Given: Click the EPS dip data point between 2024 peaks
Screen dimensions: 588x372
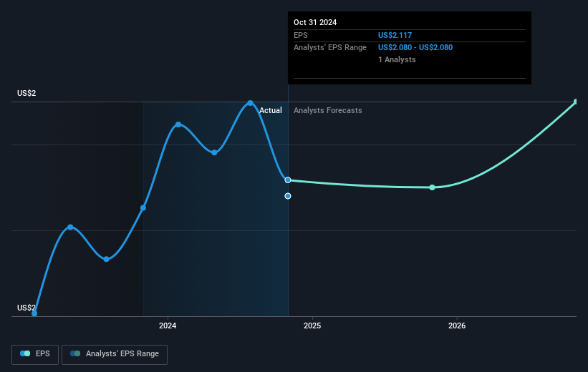Looking at the screenshot, I should [x=214, y=152].
